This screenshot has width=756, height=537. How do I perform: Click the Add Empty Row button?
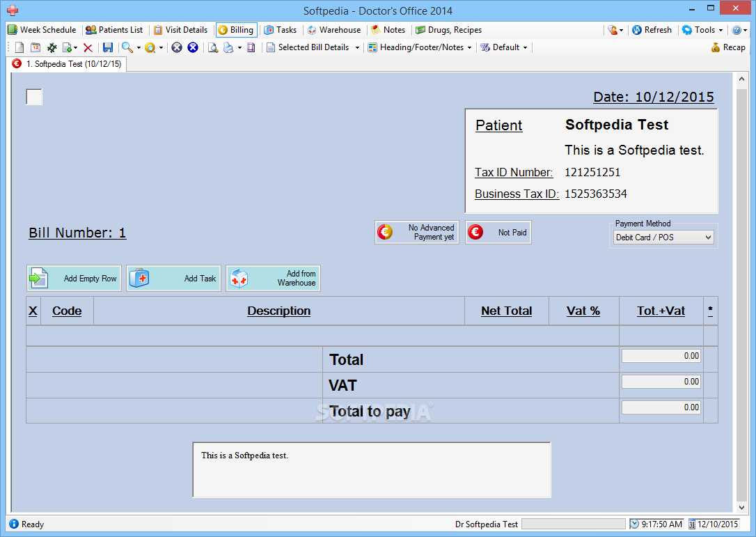pos(74,279)
